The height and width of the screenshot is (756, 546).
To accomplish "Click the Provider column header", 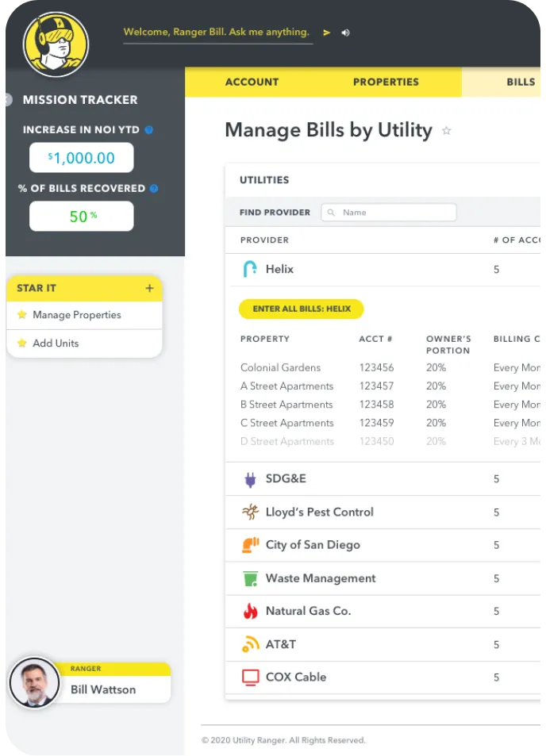I will (264, 240).
